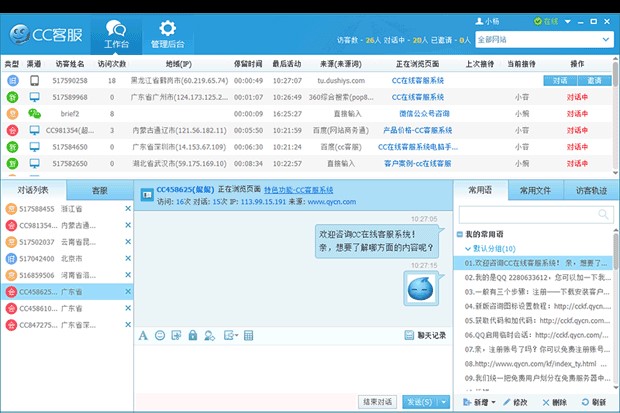The width and height of the screenshot is (620, 413).
Task: Click the font format A icon
Action: pos(144,335)
